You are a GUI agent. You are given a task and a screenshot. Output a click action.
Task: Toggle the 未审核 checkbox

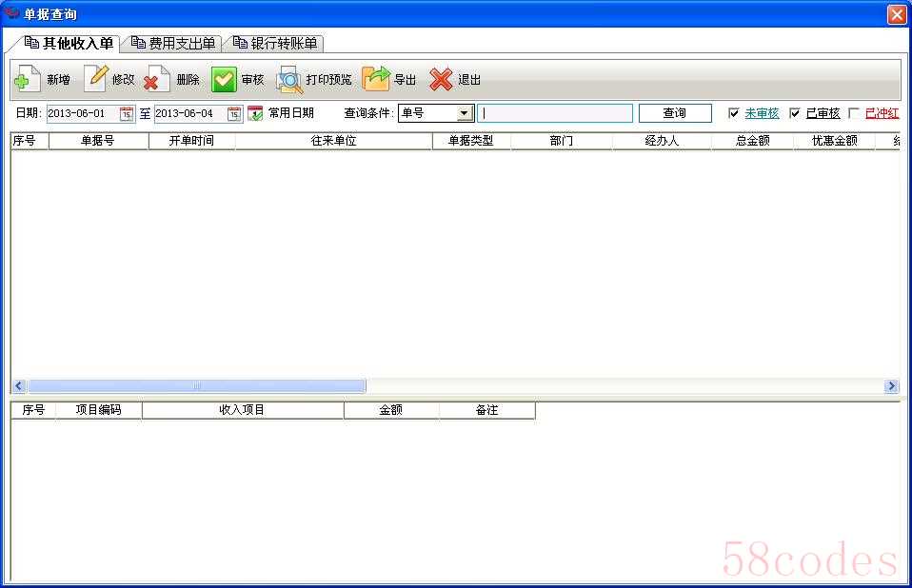click(x=734, y=113)
